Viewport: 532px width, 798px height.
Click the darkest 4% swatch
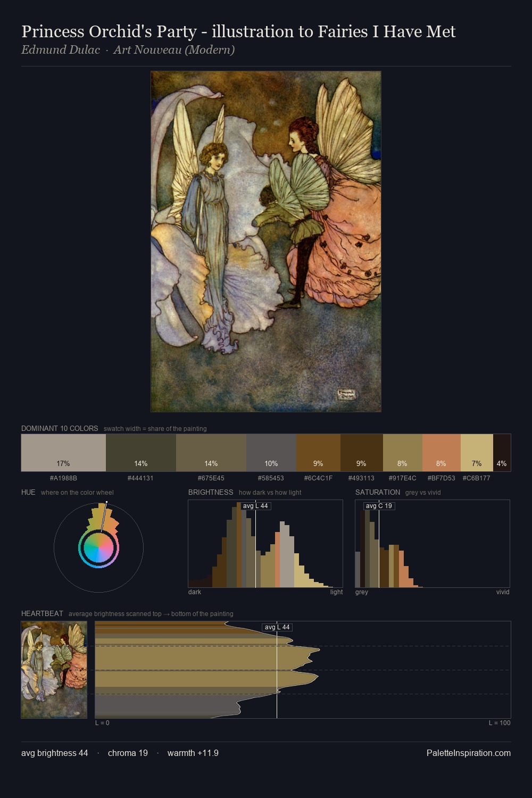(x=502, y=453)
